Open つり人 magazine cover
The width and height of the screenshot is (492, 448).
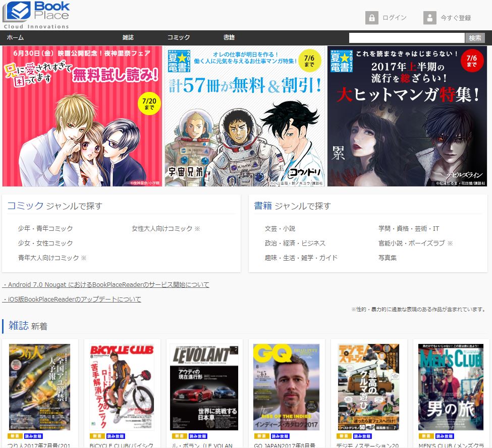(x=39, y=387)
